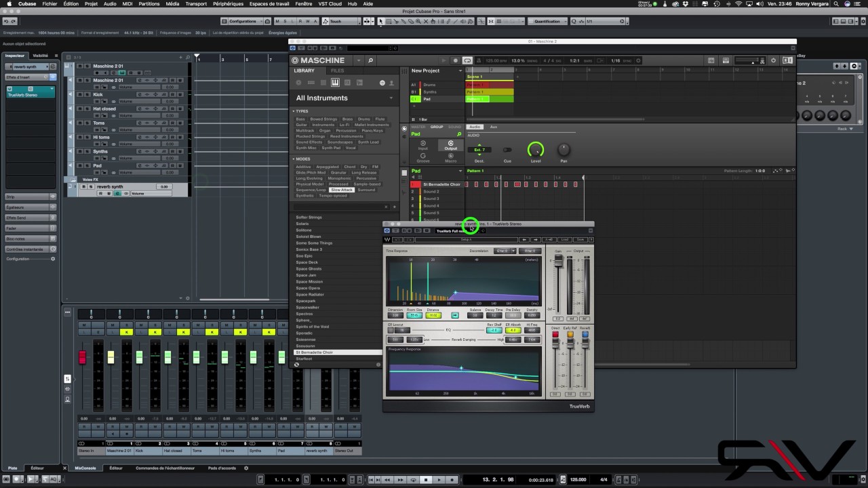Select the Slow Attack mode tag
868x488 pixels.
coord(342,190)
